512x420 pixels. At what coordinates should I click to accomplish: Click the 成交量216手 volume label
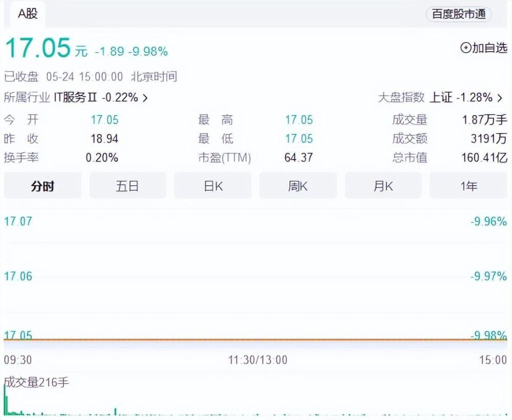(x=36, y=382)
